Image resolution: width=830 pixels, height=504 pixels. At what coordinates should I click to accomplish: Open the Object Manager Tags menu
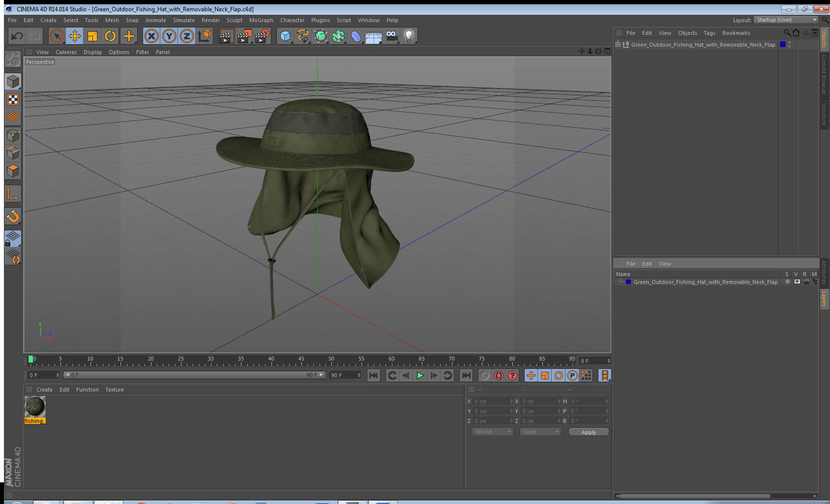(709, 33)
